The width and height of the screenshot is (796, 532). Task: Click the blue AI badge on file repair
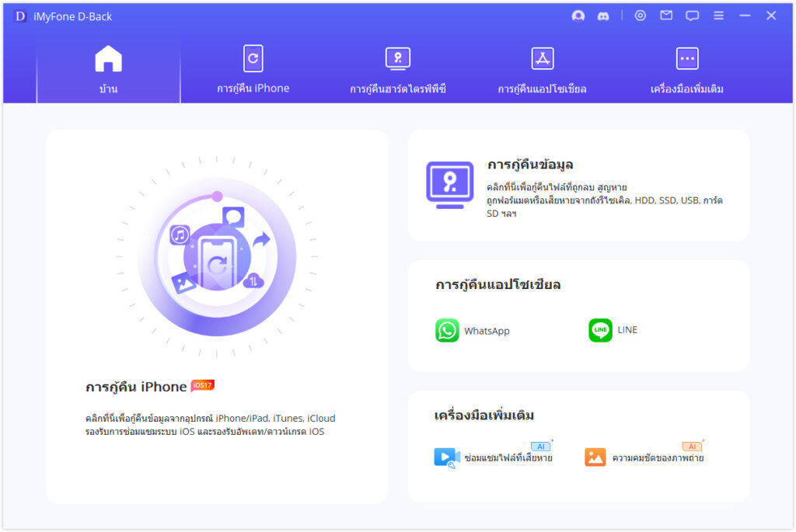(x=541, y=447)
